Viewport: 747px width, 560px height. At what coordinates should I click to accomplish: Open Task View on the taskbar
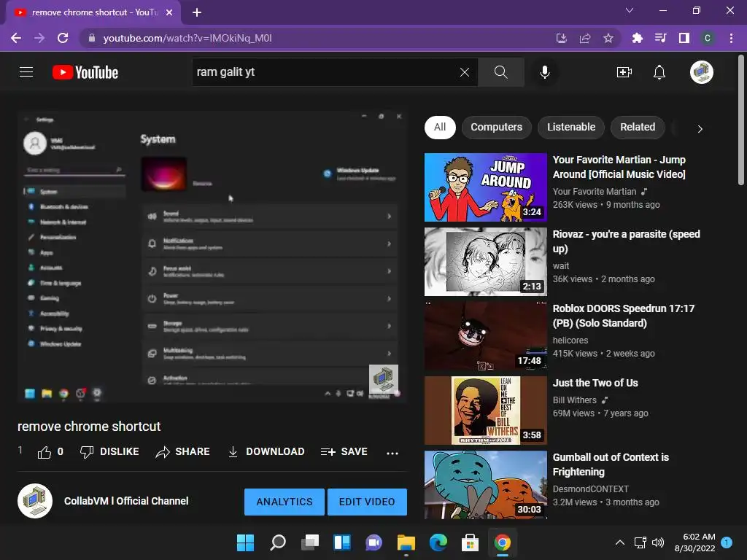[x=310, y=542]
